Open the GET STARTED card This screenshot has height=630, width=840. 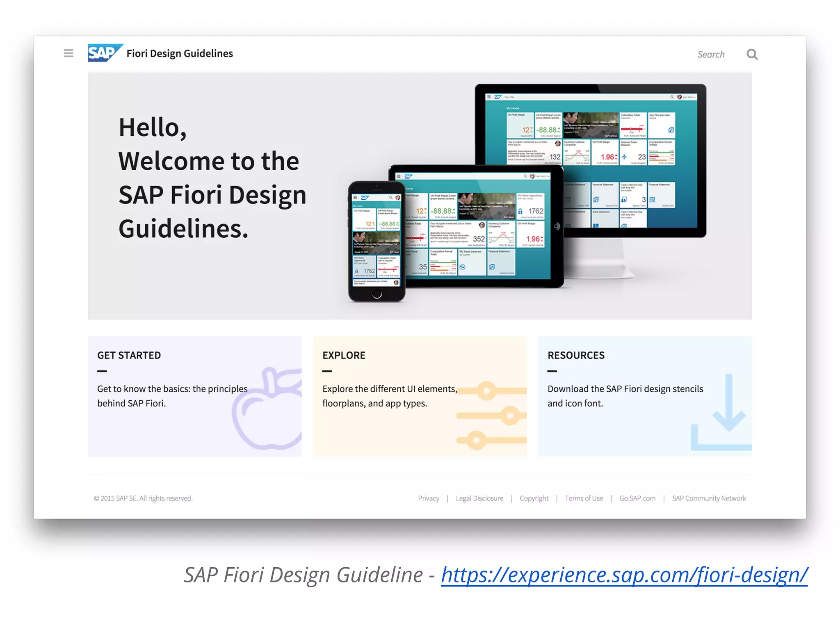(195, 396)
